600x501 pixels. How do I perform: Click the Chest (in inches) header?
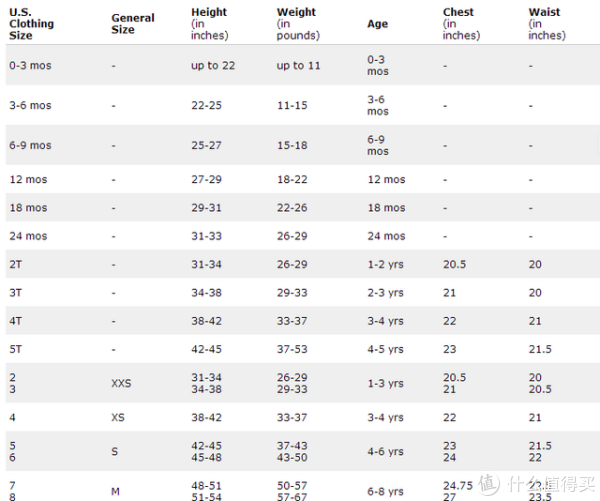pyautogui.click(x=461, y=24)
